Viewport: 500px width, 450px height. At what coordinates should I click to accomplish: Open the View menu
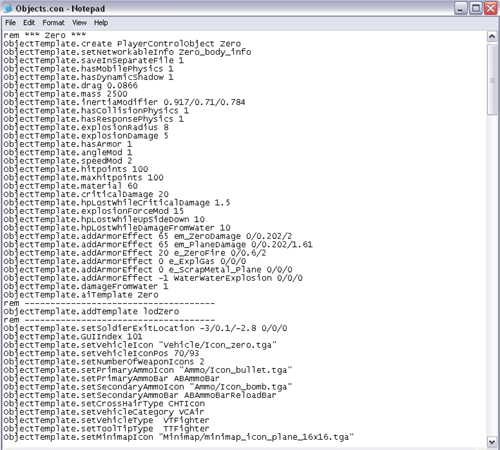(x=79, y=23)
